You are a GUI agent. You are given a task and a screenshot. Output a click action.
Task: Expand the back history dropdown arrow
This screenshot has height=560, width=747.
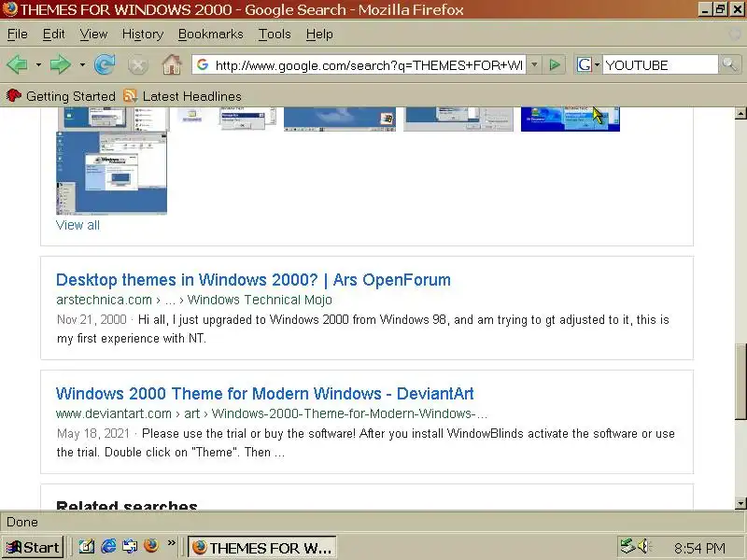(x=38, y=64)
